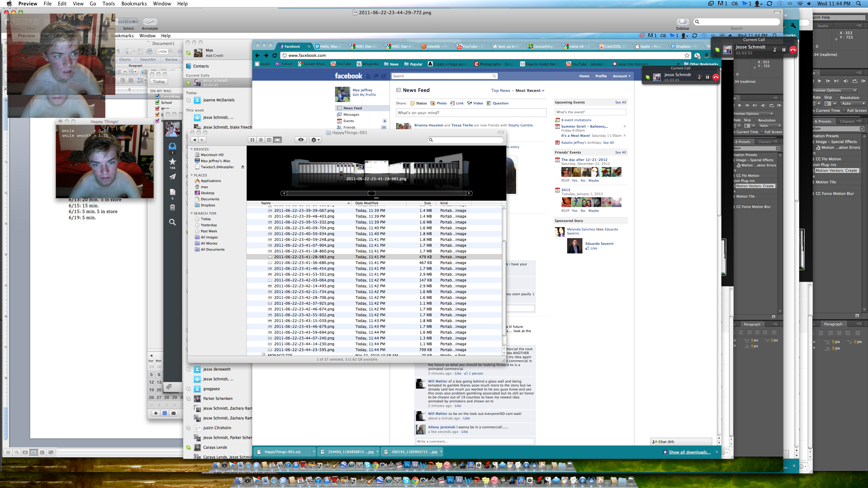Click the What's on your mind? status box

[x=471, y=113]
